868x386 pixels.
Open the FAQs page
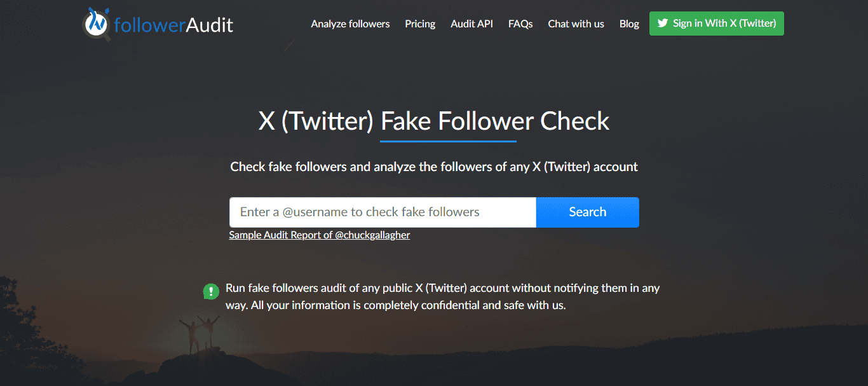click(520, 24)
